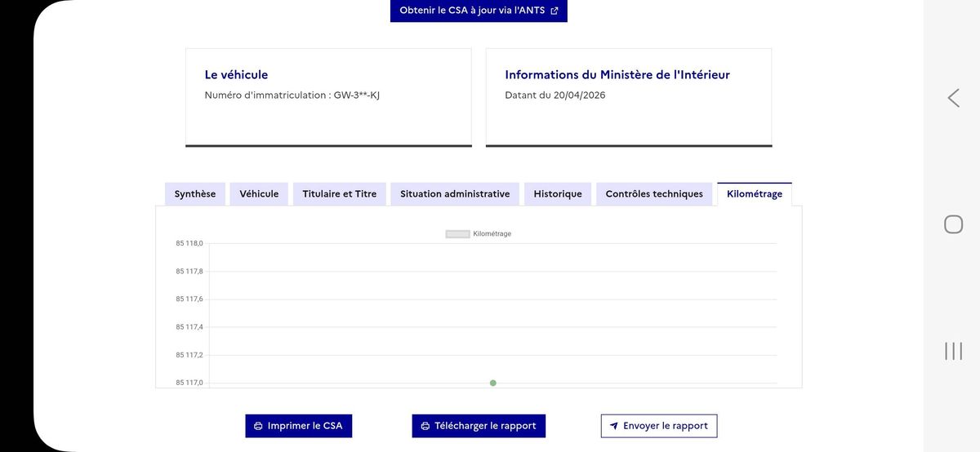Click the Envoyer le rapport button
980x452 pixels.
point(659,426)
